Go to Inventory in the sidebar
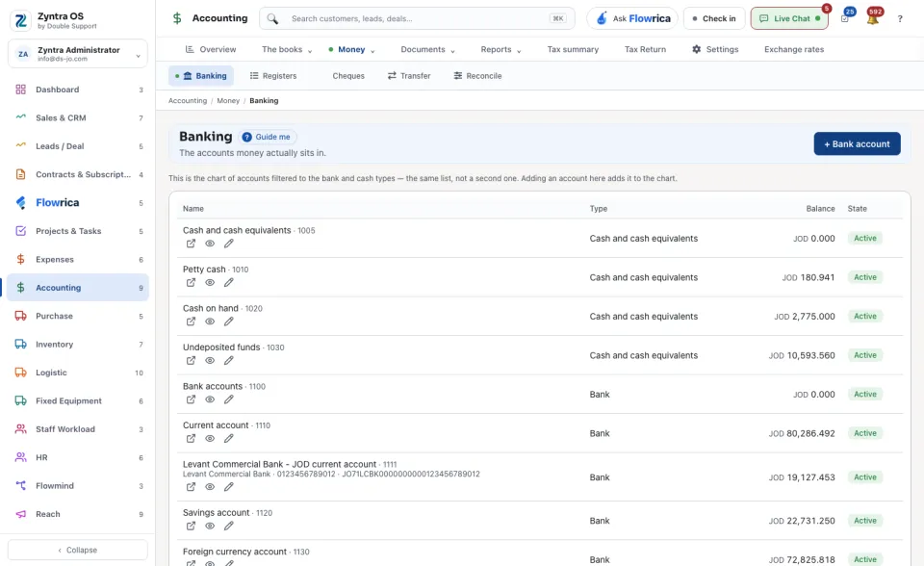The height and width of the screenshot is (566, 924). click(78, 345)
